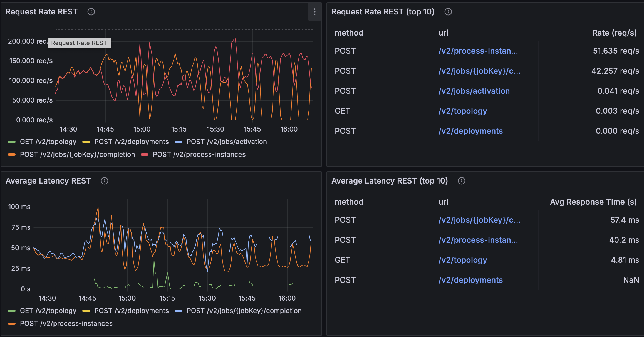This screenshot has width=644, height=337.
Task: Toggle POST /v2/process-instances series in Request Rate legend
Action: pos(199,155)
